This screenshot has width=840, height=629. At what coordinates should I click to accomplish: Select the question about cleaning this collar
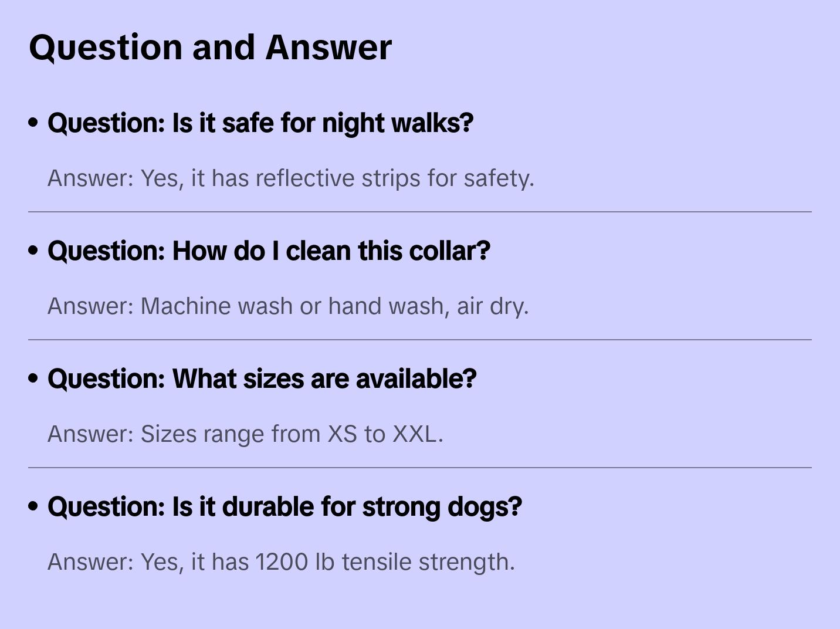point(269,251)
